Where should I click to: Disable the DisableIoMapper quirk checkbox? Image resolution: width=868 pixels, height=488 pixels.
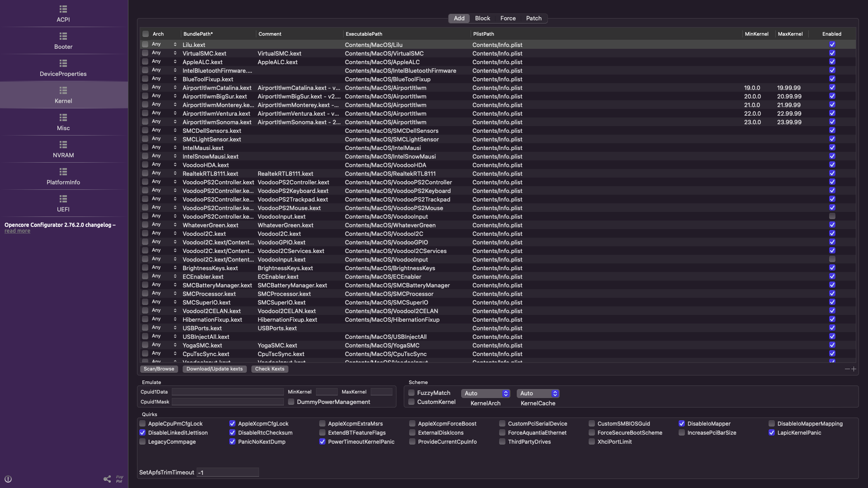pos(682,424)
